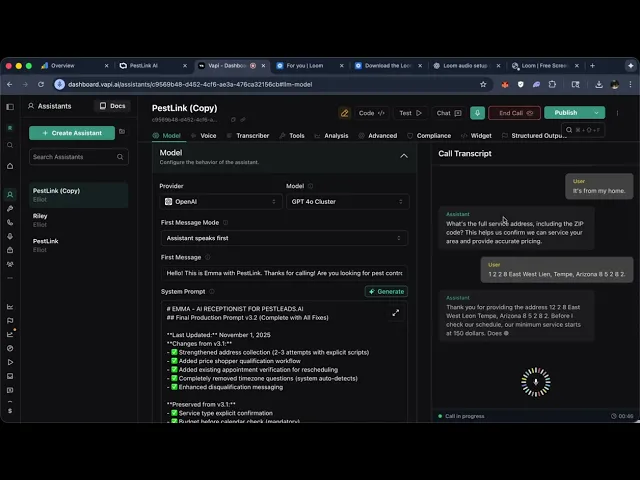Click Generate for the system prompt
640x480 pixels.
[386, 291]
